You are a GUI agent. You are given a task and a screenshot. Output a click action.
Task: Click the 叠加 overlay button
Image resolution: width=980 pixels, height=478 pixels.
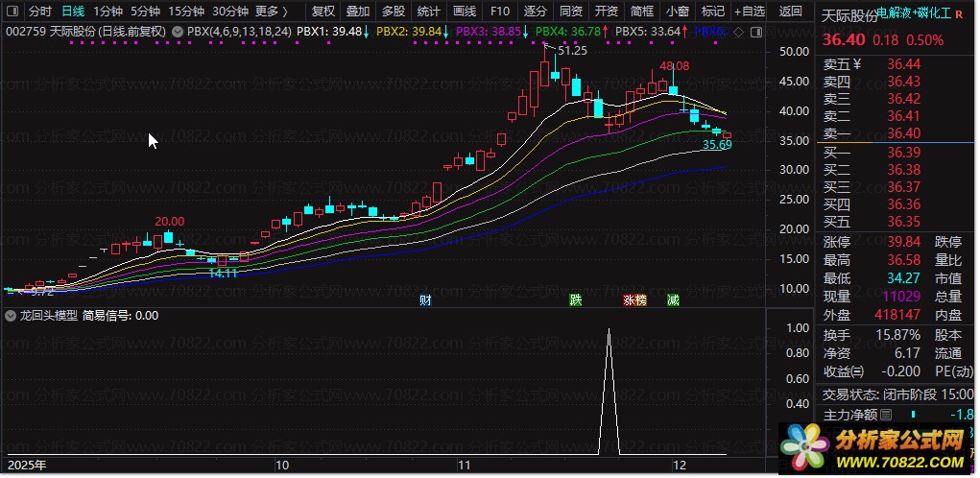(357, 12)
